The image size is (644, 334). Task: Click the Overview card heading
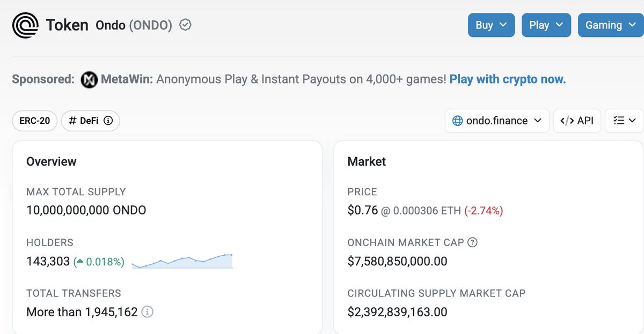point(52,161)
